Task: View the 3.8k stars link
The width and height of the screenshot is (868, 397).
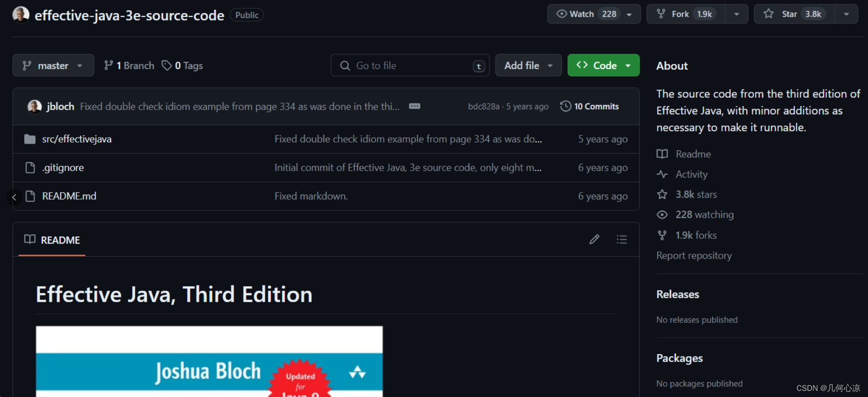Action: click(x=696, y=195)
